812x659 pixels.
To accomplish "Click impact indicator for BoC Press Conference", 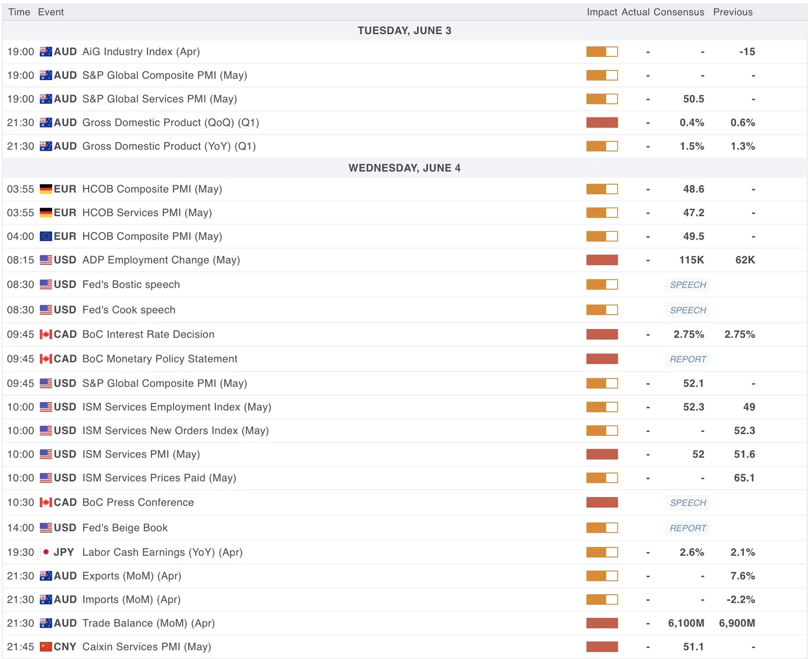I will [x=602, y=503].
